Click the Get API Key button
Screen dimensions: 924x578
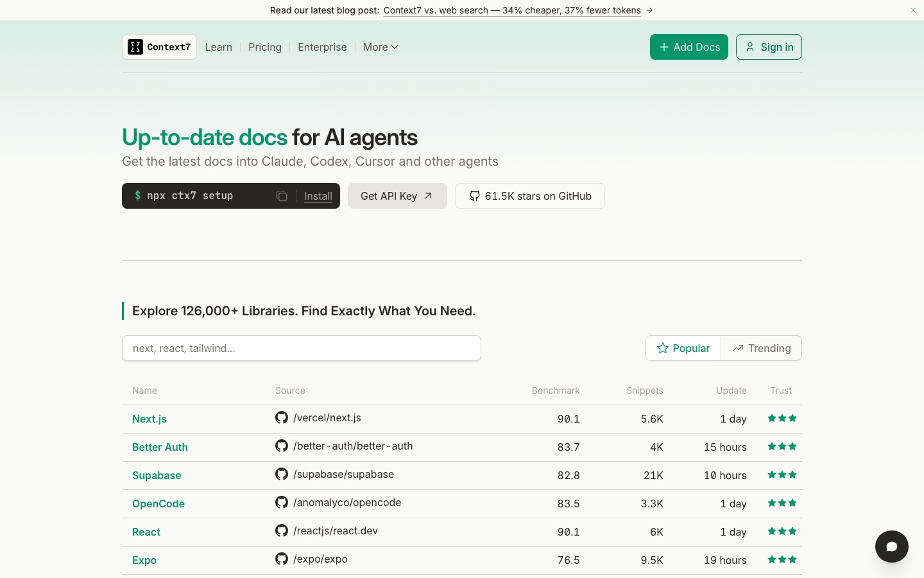pyautogui.click(x=397, y=196)
